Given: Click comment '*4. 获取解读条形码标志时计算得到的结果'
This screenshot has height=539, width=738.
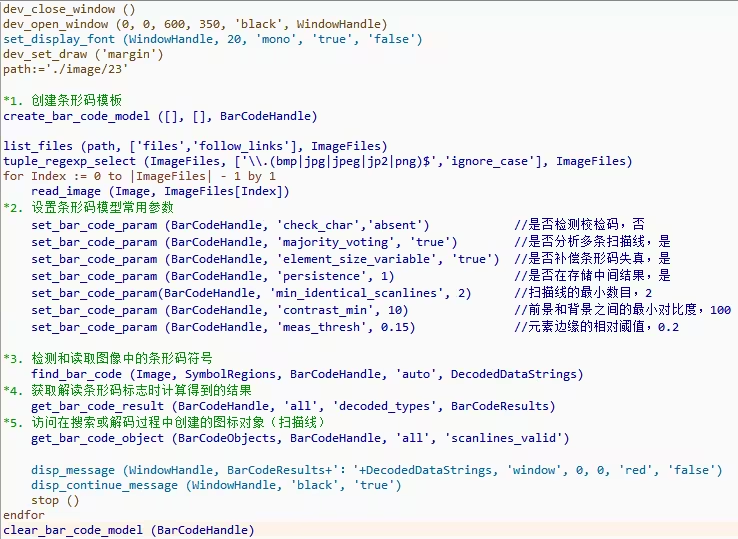Looking at the screenshot, I should 127,390.
